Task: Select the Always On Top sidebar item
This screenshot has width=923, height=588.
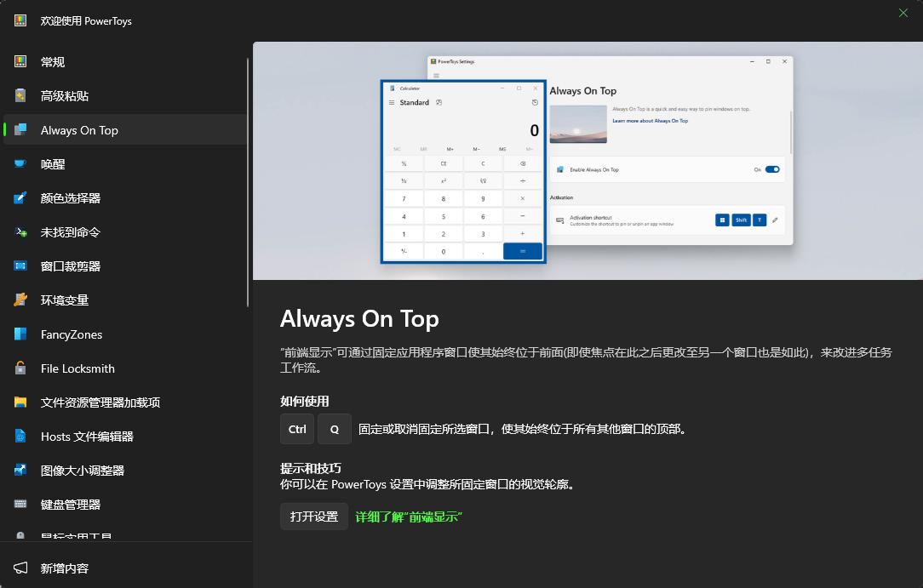Action: point(125,129)
